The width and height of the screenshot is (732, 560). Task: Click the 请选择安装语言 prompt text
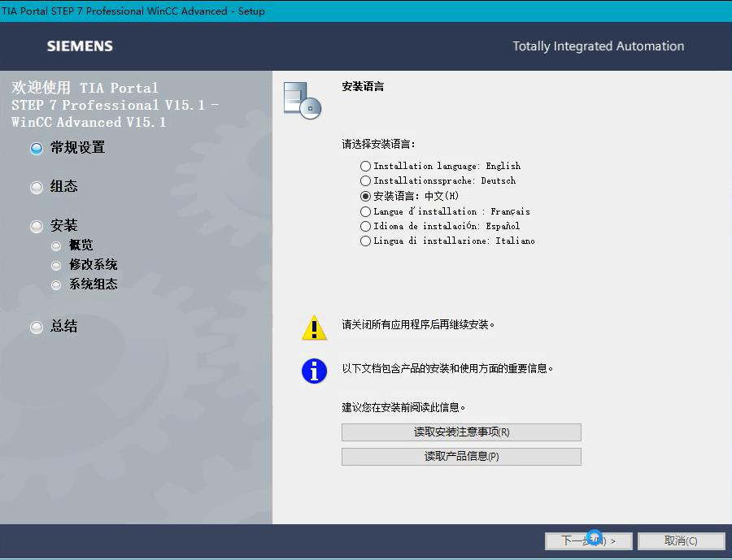point(378,144)
